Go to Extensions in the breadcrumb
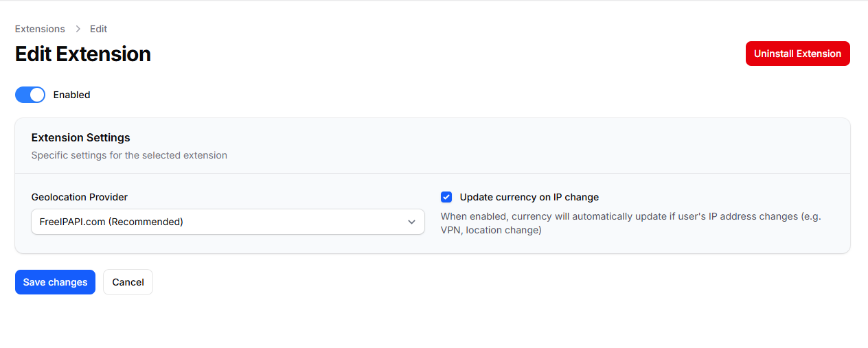Image resolution: width=868 pixels, height=348 pixels. [x=40, y=29]
